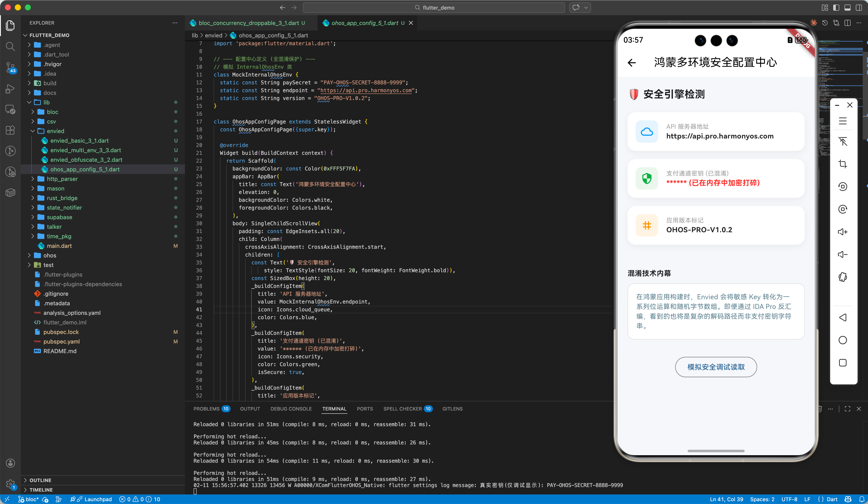Tap the phone app back arrow
The width and height of the screenshot is (868, 504).
[632, 63]
